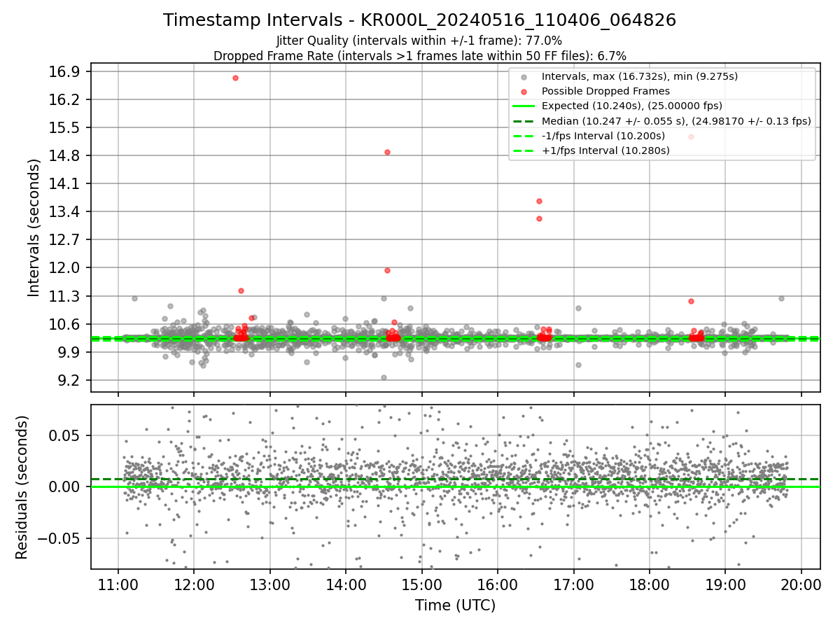Click the red dot marker in the legend
840x630 pixels.
(x=525, y=91)
